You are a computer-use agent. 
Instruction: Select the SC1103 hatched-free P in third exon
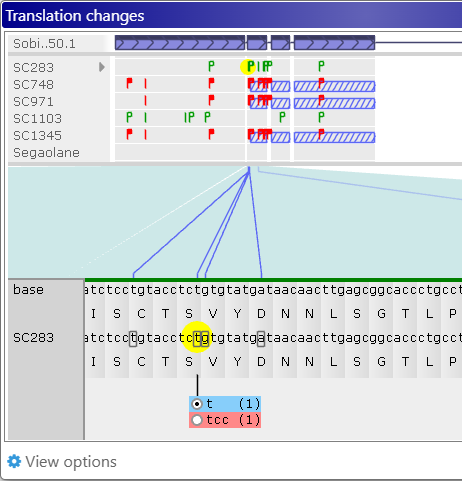coord(282,117)
